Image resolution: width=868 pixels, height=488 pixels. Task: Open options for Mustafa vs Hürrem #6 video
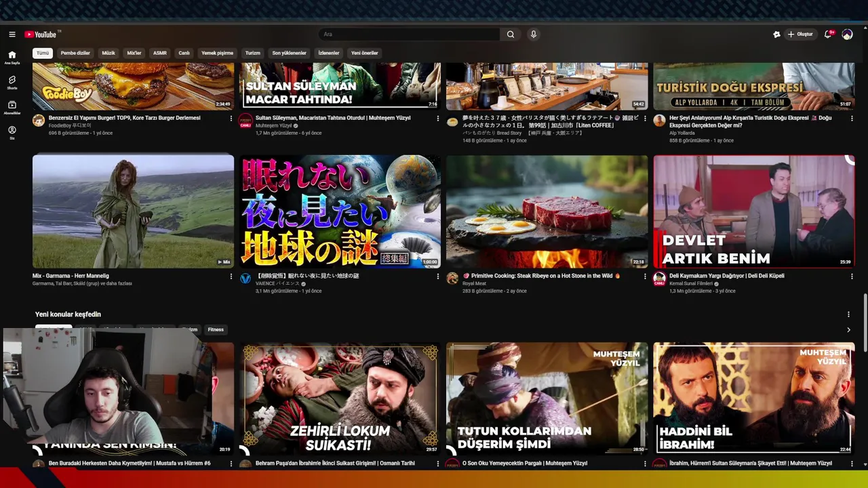click(x=231, y=464)
